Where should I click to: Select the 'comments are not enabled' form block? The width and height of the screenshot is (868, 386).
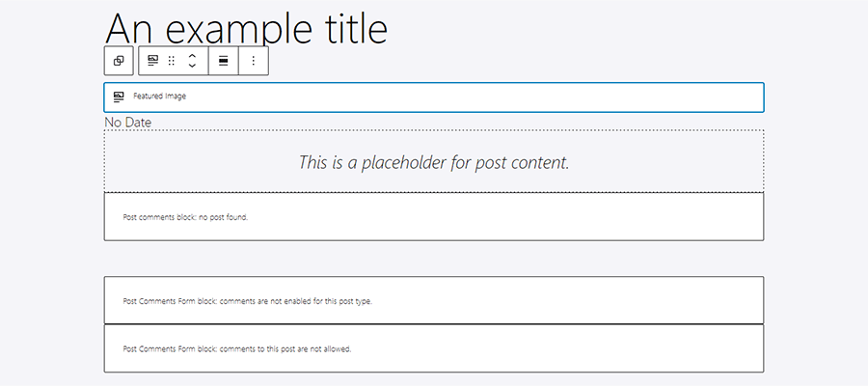click(x=434, y=300)
